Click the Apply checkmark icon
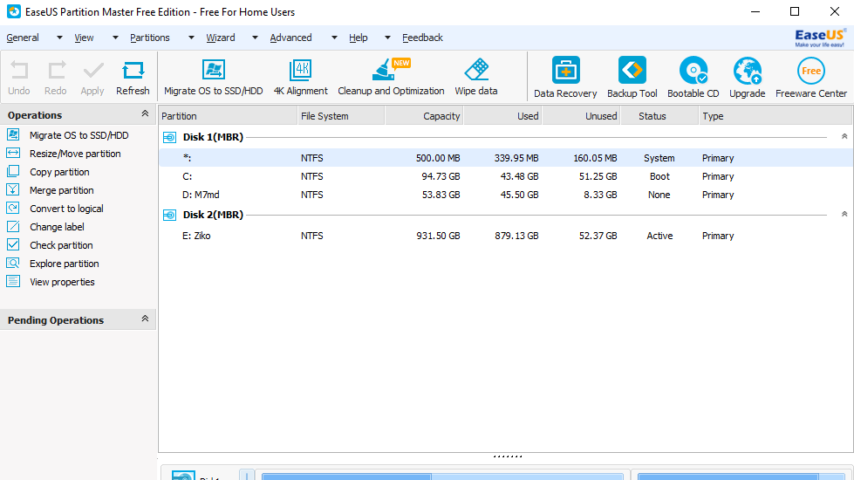The image size is (854, 480). pos(93,71)
